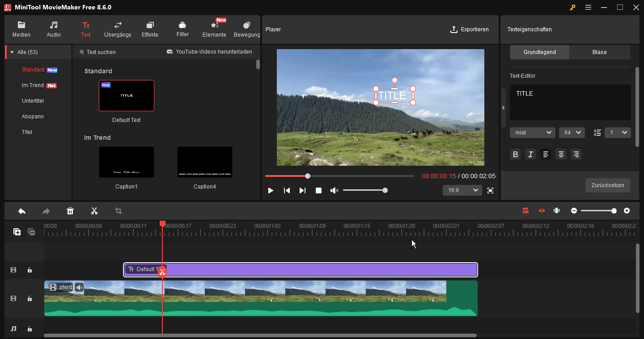
Task: Switch to the Audio library
Action: pos(53,29)
